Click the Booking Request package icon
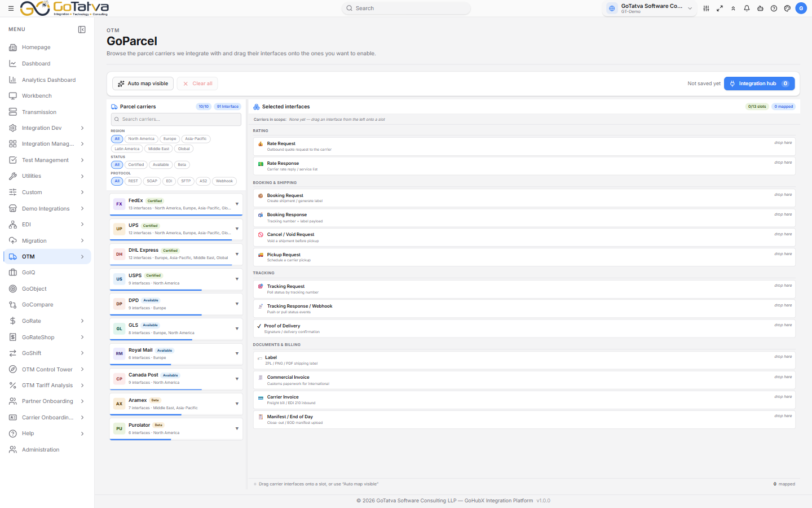 pyautogui.click(x=261, y=196)
